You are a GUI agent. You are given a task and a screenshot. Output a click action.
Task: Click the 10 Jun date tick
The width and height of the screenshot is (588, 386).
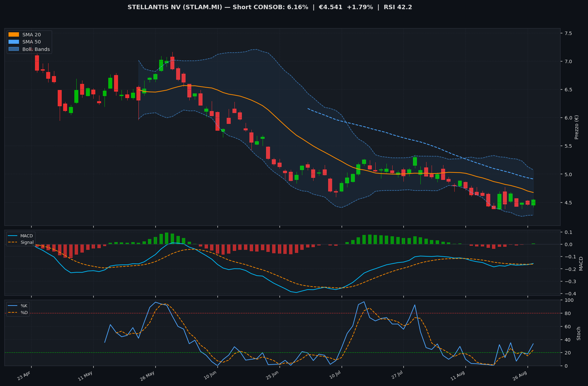pyautogui.click(x=211, y=375)
